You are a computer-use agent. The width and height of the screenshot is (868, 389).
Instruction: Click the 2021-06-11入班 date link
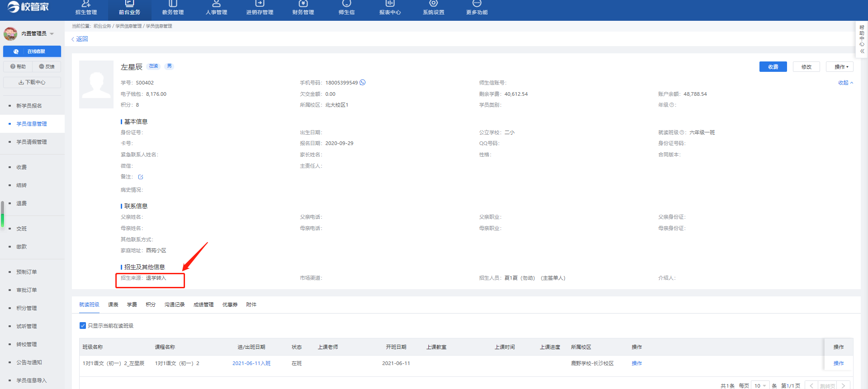click(x=251, y=363)
